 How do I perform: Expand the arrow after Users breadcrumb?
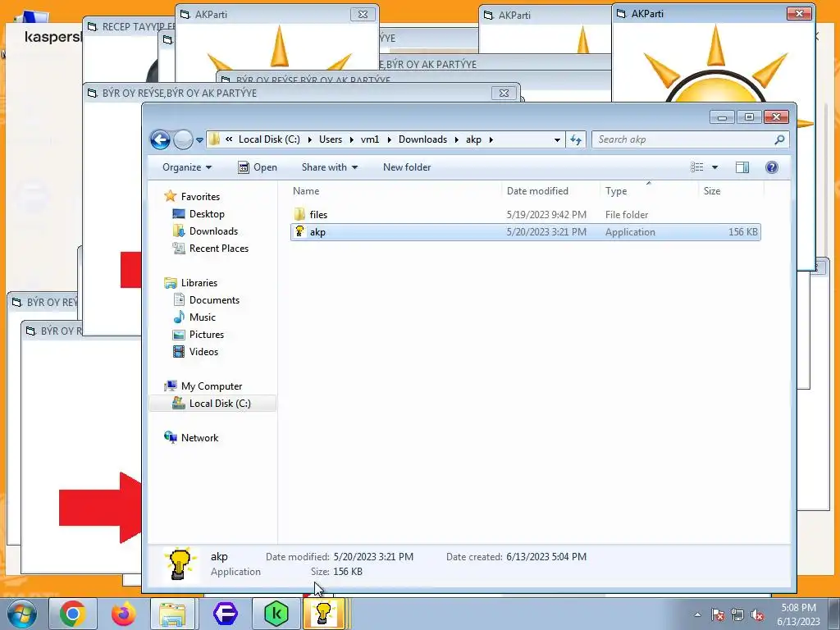(x=351, y=139)
